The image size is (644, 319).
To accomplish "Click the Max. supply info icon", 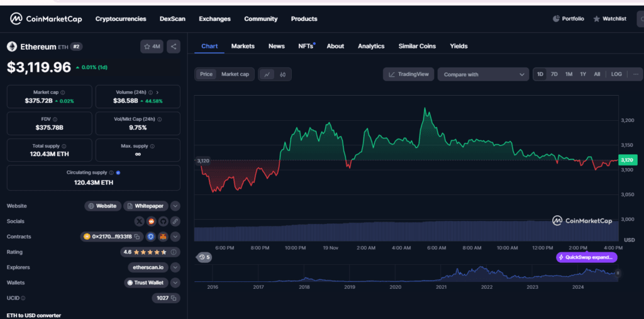I will pos(152,146).
